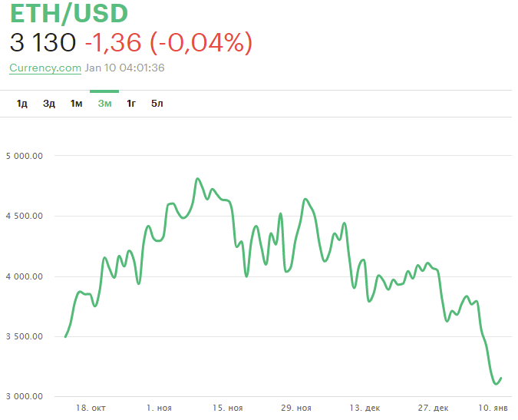The width and height of the screenshot is (518, 420).
Task: Click the 3 000.00 y-axis label
Action: point(23,396)
